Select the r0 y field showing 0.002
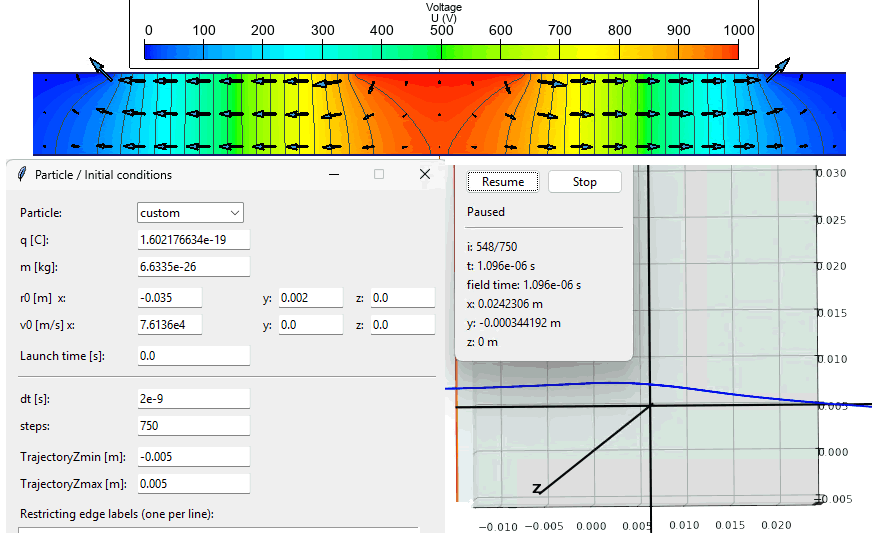 coord(311,298)
